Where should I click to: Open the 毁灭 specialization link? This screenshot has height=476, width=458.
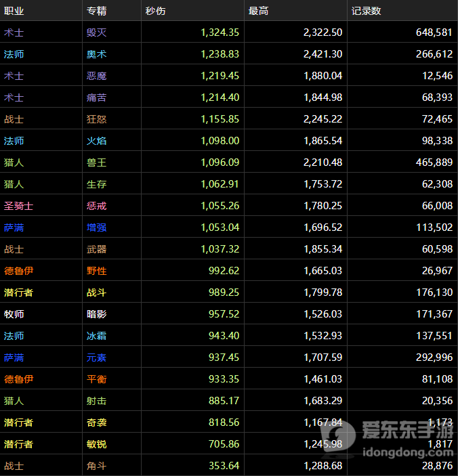[96, 33]
